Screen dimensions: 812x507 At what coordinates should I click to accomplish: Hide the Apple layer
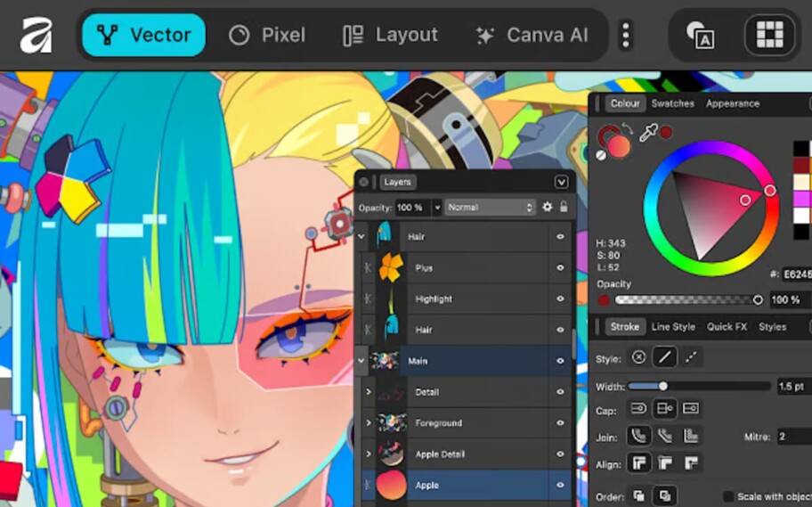click(560, 486)
